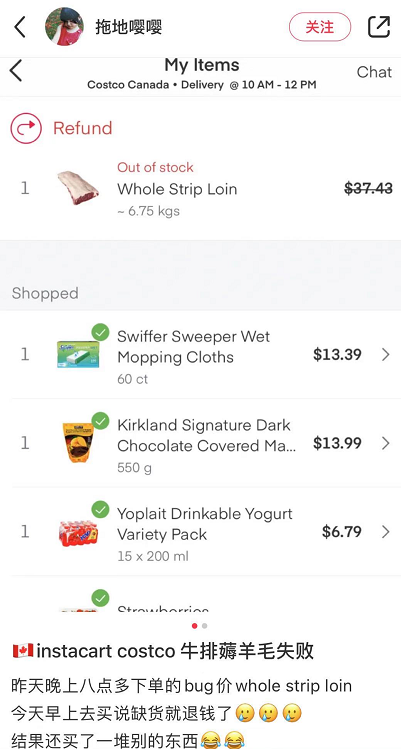Open the Yoplait yogurt pack thumbnail

click(78, 533)
